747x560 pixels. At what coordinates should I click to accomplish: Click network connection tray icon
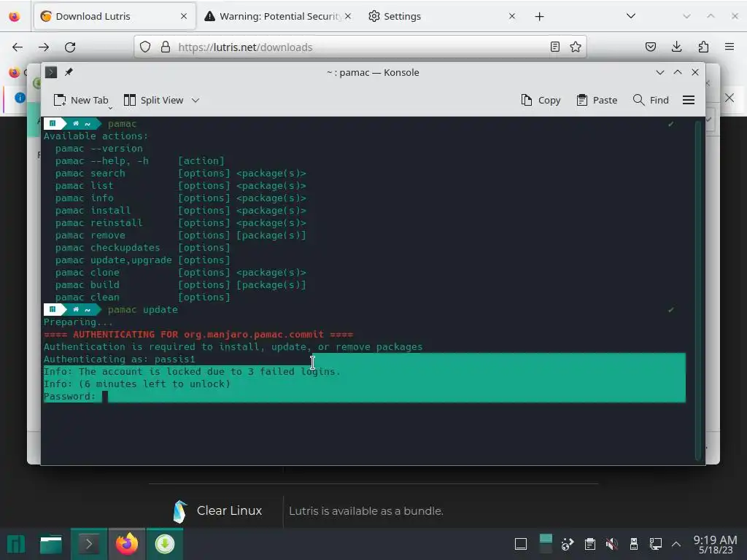coord(656,544)
